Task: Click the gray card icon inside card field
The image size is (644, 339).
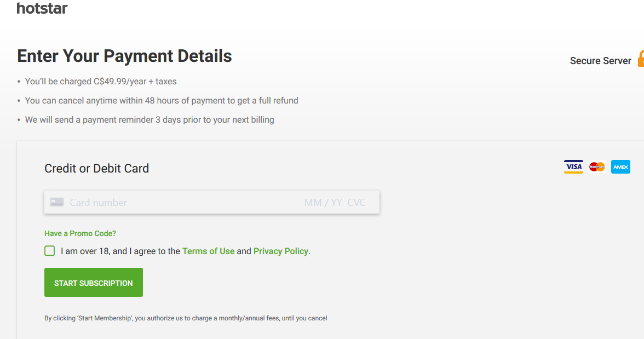Action: [x=57, y=202]
